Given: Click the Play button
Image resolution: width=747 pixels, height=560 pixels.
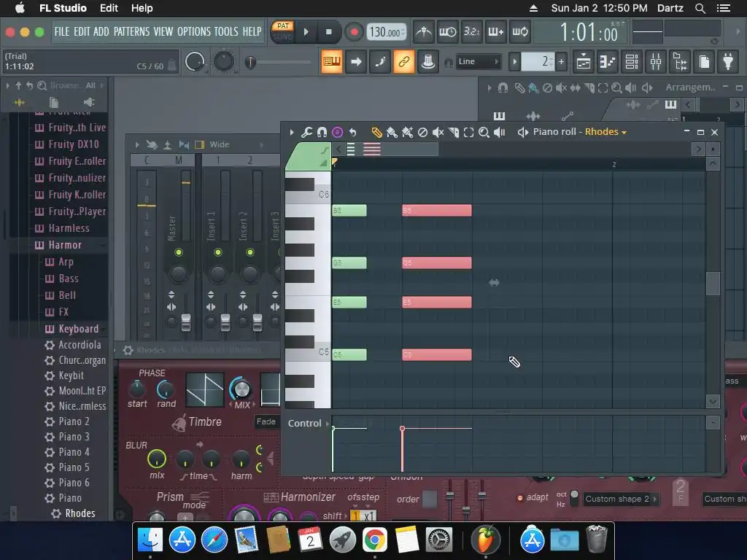Looking at the screenshot, I should pos(306,32).
